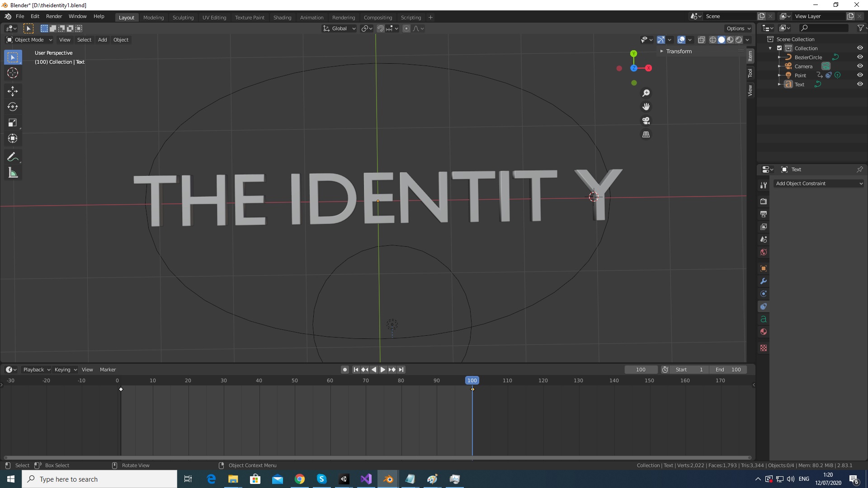Select the Annotate pencil tool
868x488 pixels.
[13, 157]
